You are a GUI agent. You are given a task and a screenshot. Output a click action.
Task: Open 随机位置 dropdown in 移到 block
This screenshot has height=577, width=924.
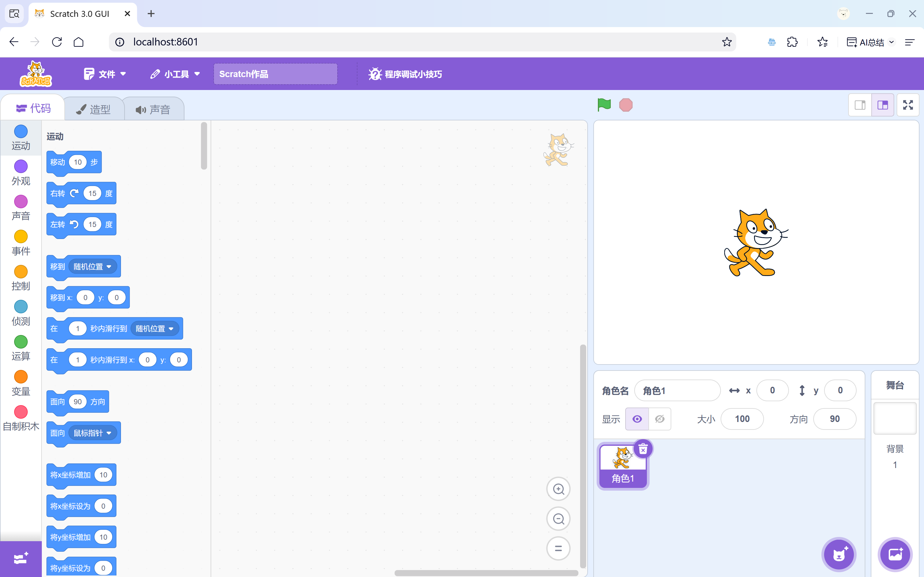pyautogui.click(x=93, y=266)
